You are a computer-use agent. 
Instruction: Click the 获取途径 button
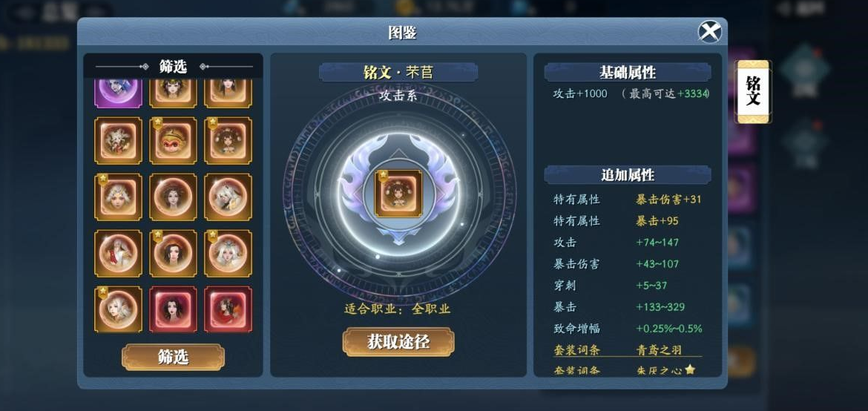pos(398,342)
